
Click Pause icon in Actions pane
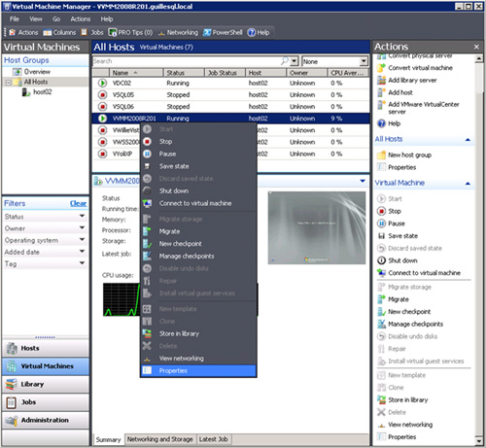pos(382,224)
